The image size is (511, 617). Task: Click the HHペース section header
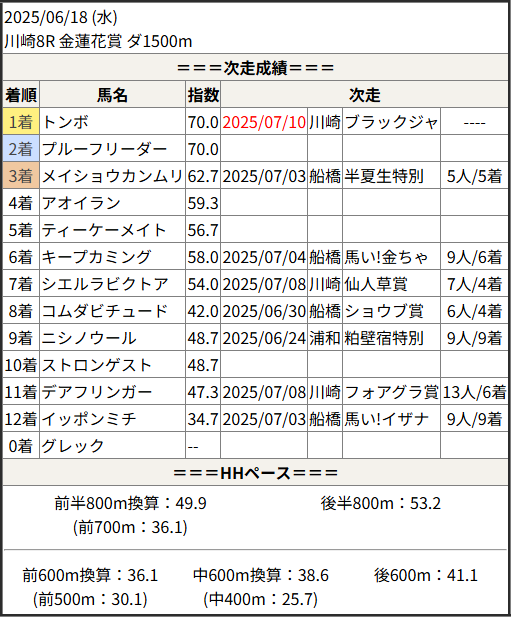[256, 473]
